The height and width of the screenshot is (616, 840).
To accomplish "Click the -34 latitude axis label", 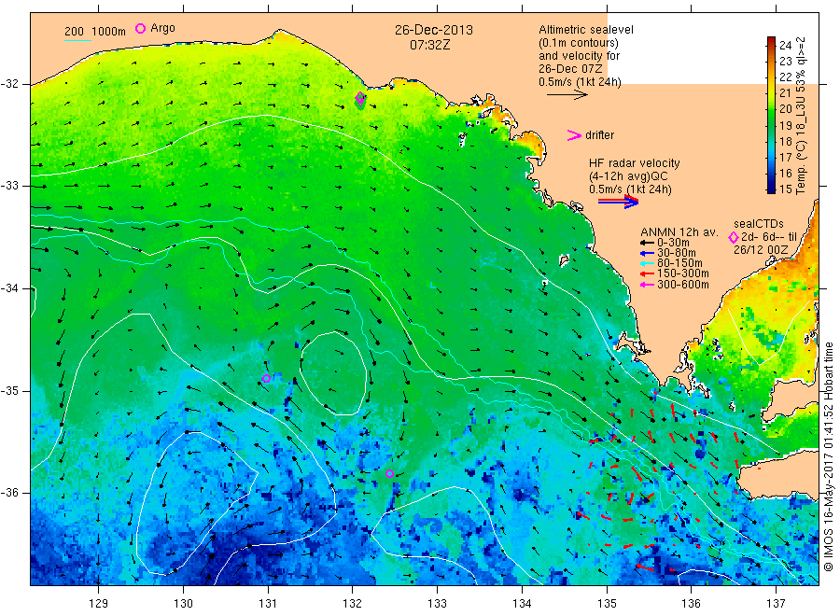I will pos(9,288).
